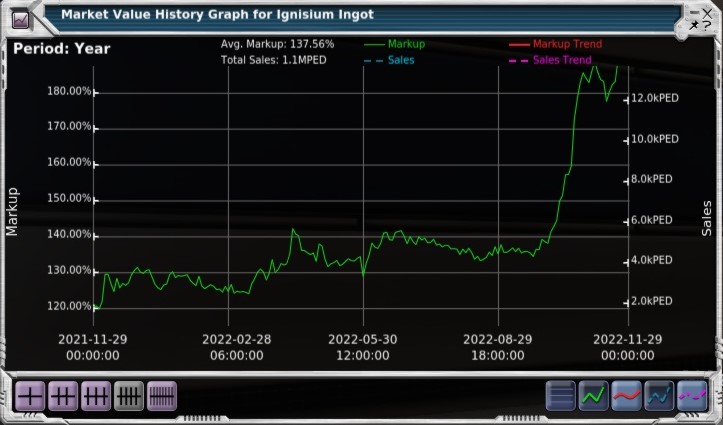Click the Period: Year label

pos(62,48)
